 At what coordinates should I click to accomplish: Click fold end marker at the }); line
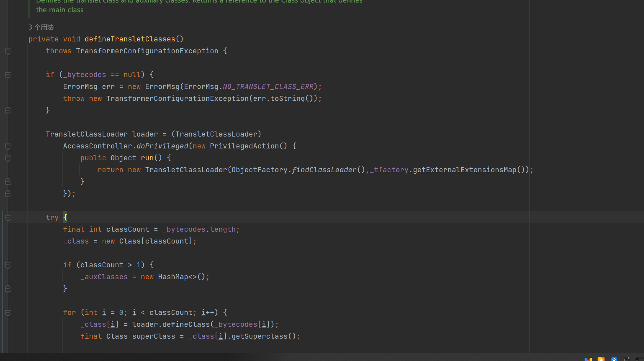[x=8, y=193]
